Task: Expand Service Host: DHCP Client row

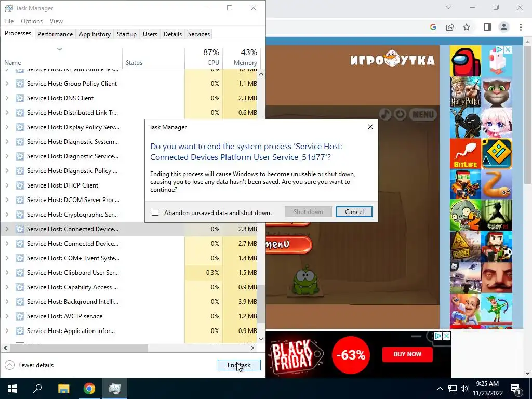Action: 7,185
